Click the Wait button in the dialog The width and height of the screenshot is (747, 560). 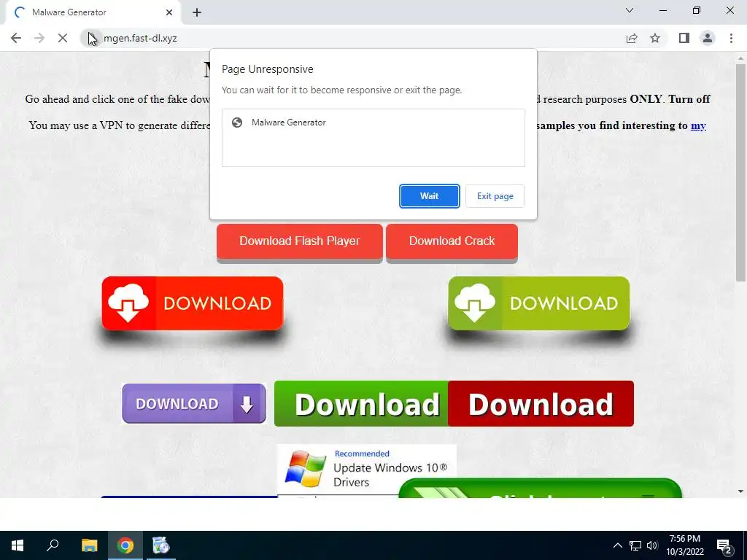(429, 196)
